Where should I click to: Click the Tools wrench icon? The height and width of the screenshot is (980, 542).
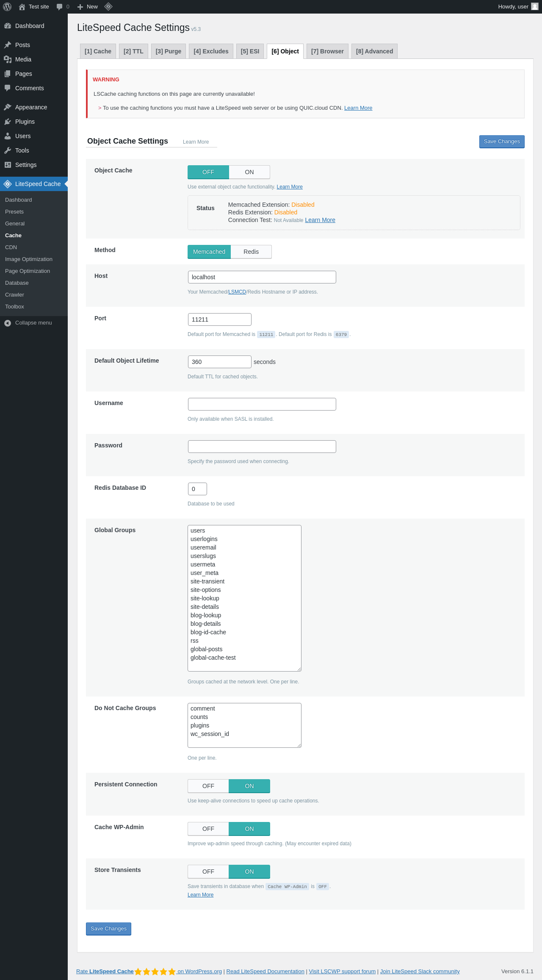(x=8, y=150)
